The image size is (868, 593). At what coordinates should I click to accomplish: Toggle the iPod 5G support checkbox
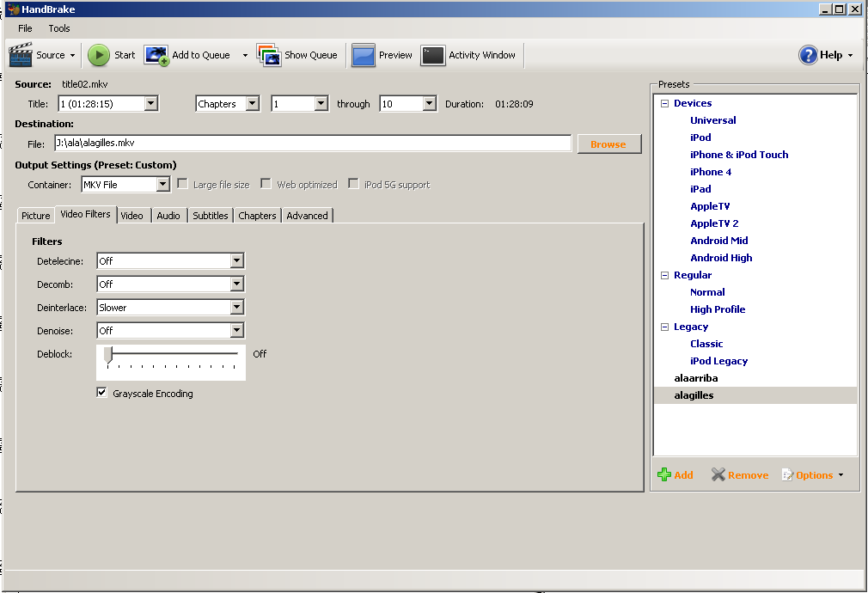353,184
